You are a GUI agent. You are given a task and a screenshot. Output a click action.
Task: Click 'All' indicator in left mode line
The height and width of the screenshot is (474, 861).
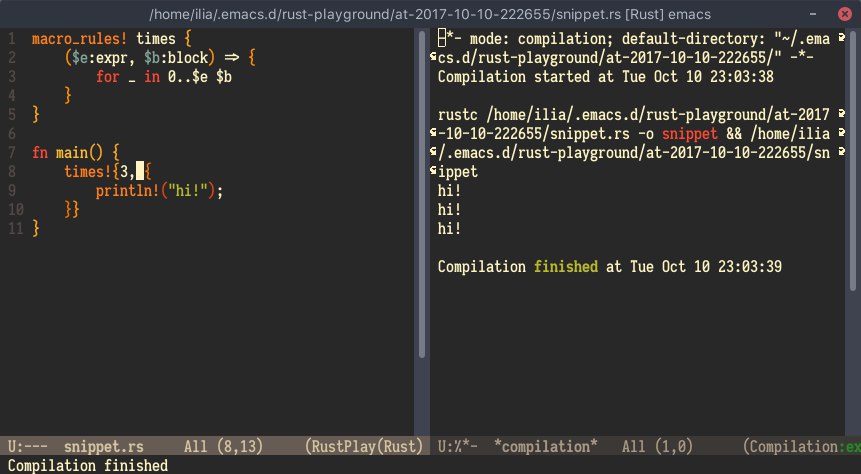(195, 446)
